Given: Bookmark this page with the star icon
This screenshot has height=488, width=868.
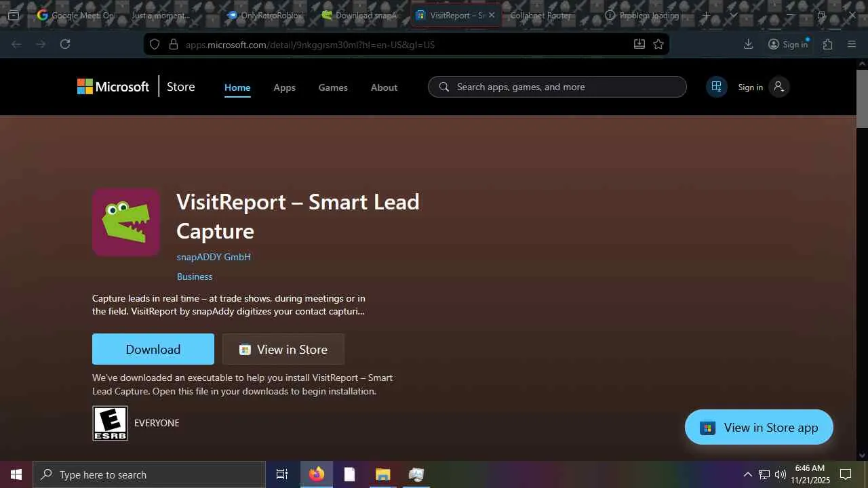Looking at the screenshot, I should (658, 44).
